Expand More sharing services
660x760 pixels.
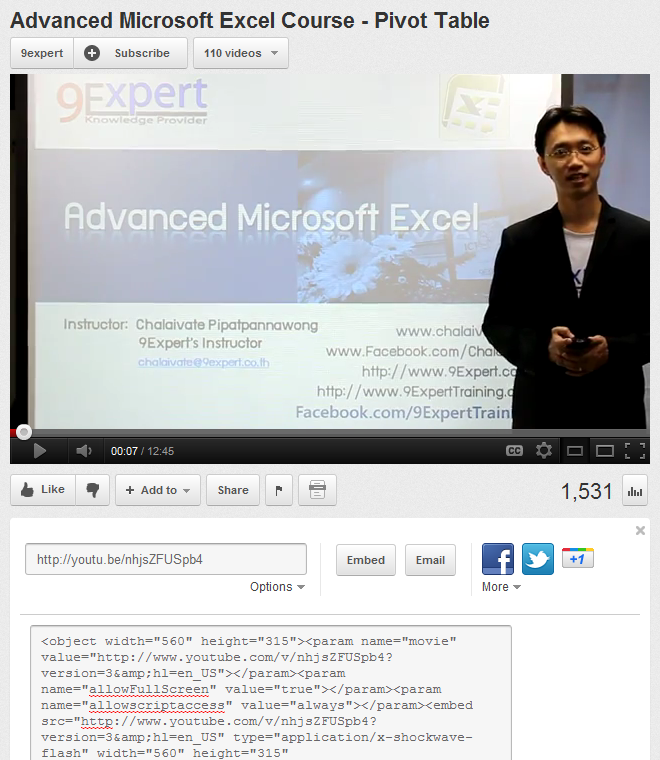click(501, 586)
